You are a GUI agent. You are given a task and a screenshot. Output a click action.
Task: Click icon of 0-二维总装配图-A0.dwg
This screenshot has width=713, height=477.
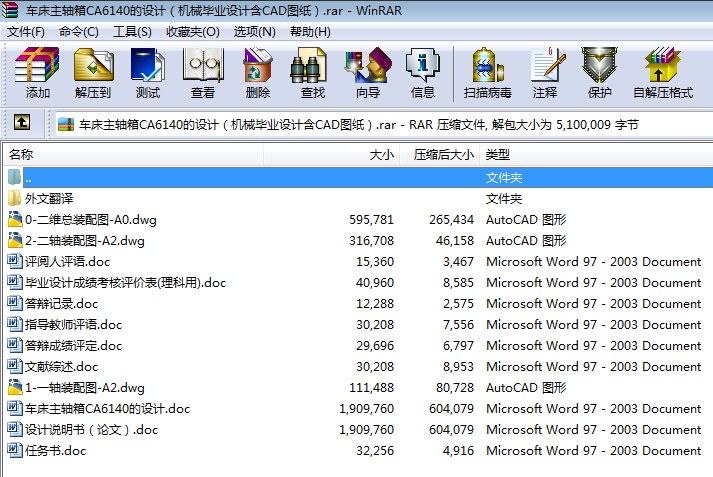[x=15, y=219]
